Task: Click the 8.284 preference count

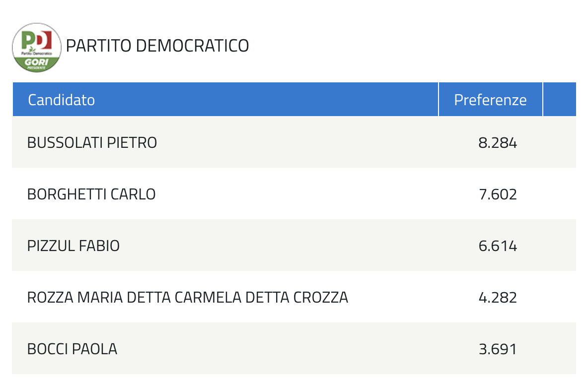Action: coord(498,143)
